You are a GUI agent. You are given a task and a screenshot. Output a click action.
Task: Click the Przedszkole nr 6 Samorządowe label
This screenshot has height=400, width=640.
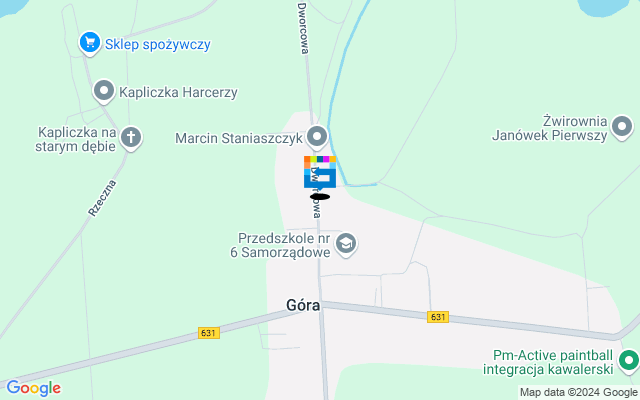280,245
